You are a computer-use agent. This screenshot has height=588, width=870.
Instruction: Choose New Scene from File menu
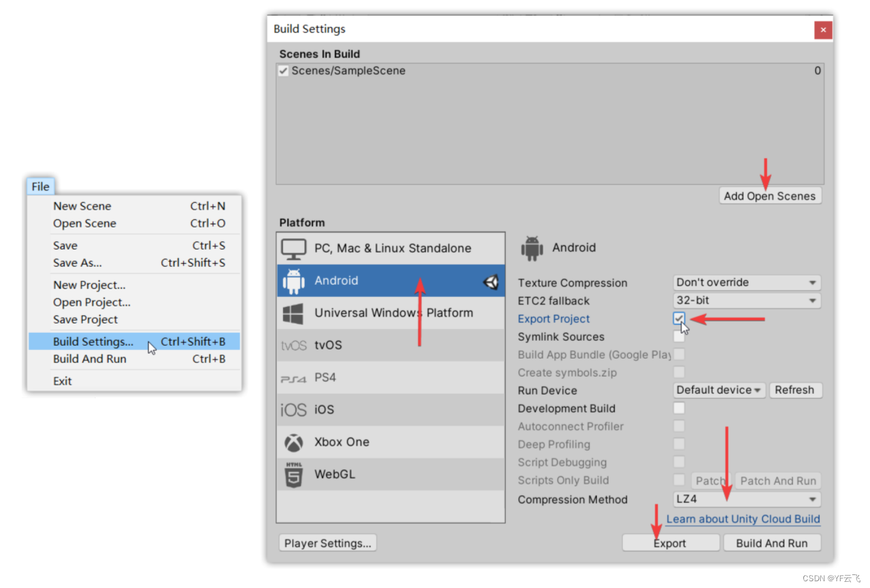click(134, 206)
